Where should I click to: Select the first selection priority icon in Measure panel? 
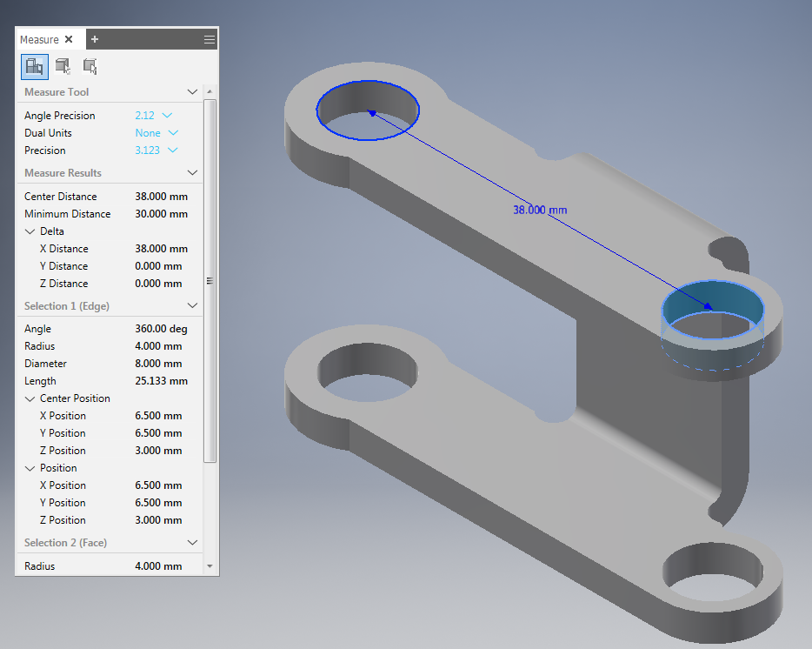coord(34,66)
